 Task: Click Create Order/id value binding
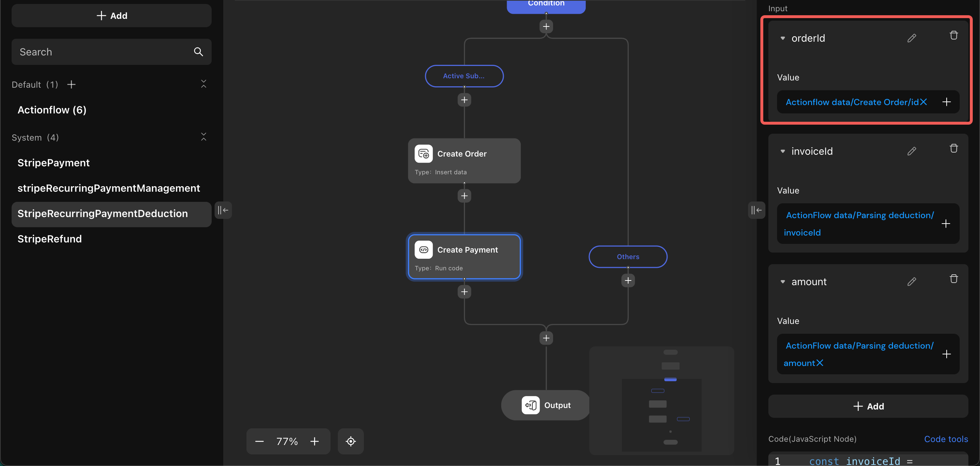(852, 102)
